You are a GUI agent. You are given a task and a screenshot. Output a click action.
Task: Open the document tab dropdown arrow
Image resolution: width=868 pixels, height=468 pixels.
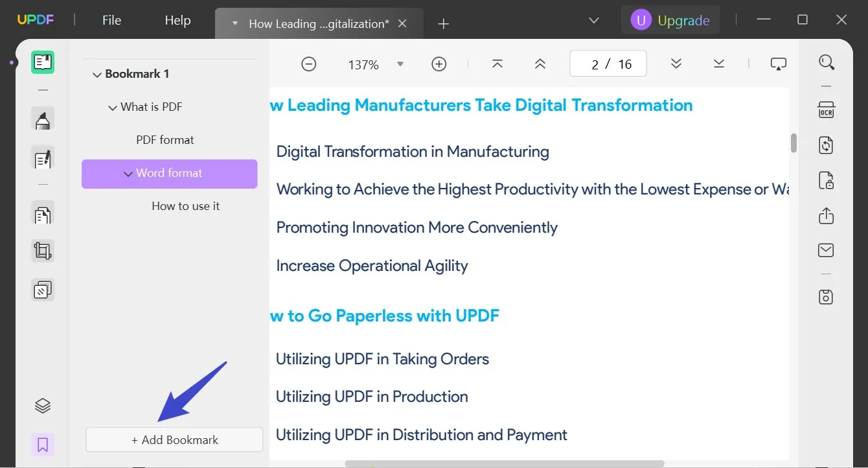(235, 23)
